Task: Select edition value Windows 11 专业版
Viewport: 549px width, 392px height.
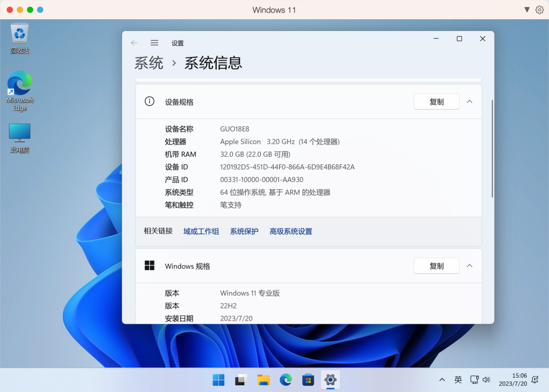Action: [249, 293]
